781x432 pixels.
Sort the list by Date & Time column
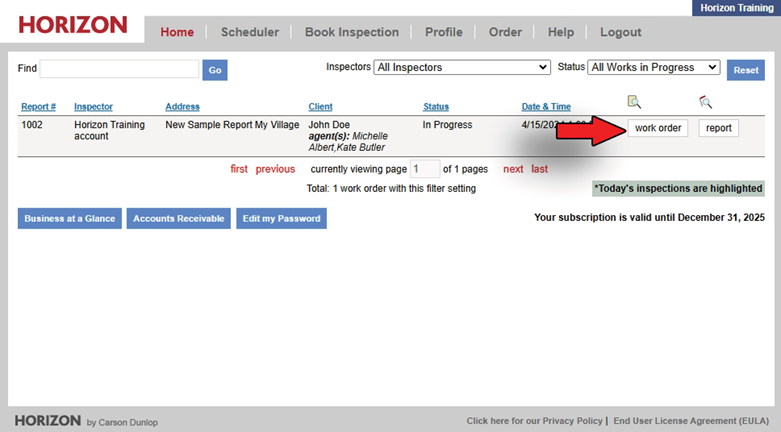tap(546, 107)
